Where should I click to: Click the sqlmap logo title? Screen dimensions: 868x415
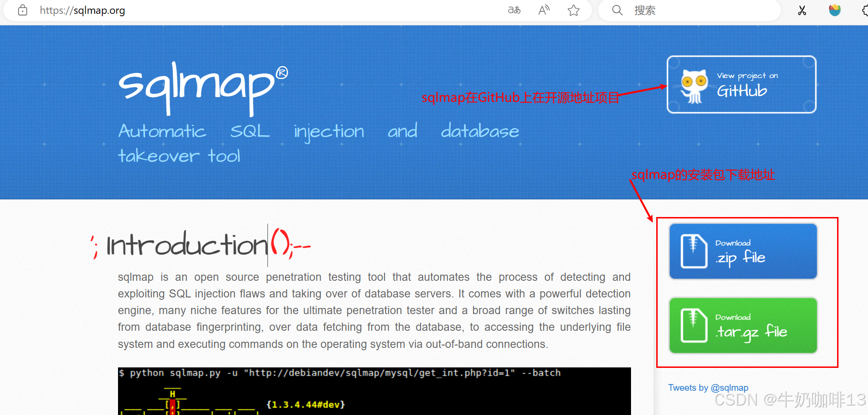pos(203,89)
